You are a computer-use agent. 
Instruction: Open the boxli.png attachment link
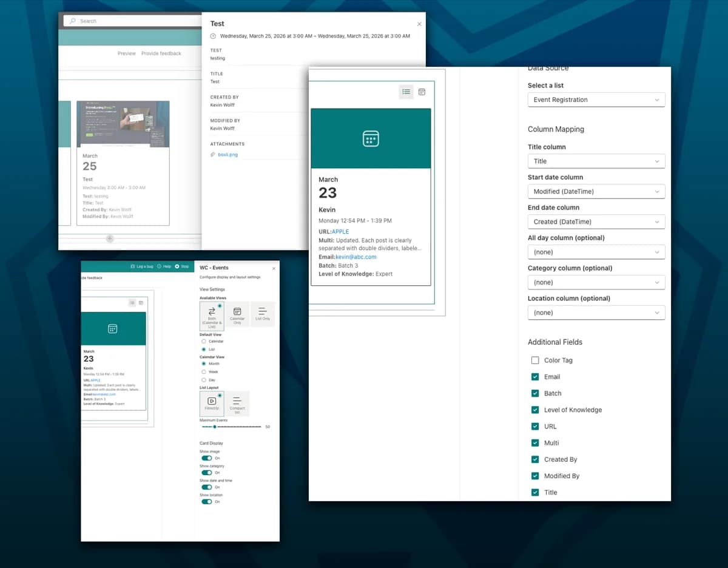pyautogui.click(x=227, y=155)
